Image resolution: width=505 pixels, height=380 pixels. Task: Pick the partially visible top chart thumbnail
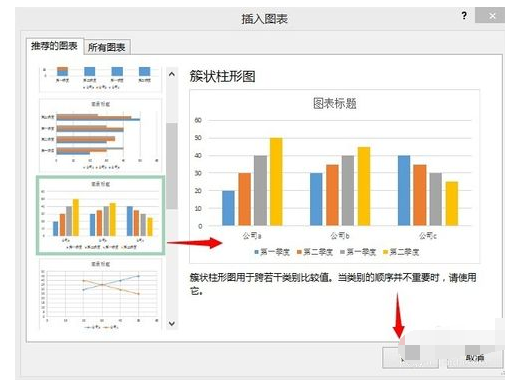100,79
